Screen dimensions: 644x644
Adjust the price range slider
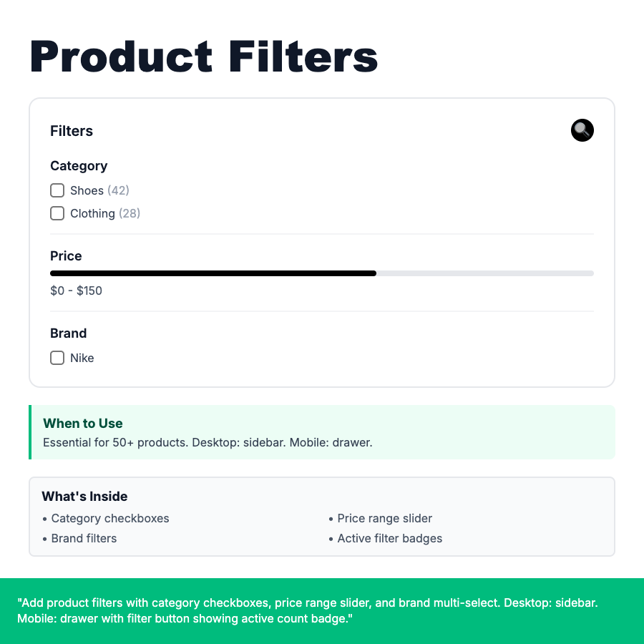click(376, 273)
